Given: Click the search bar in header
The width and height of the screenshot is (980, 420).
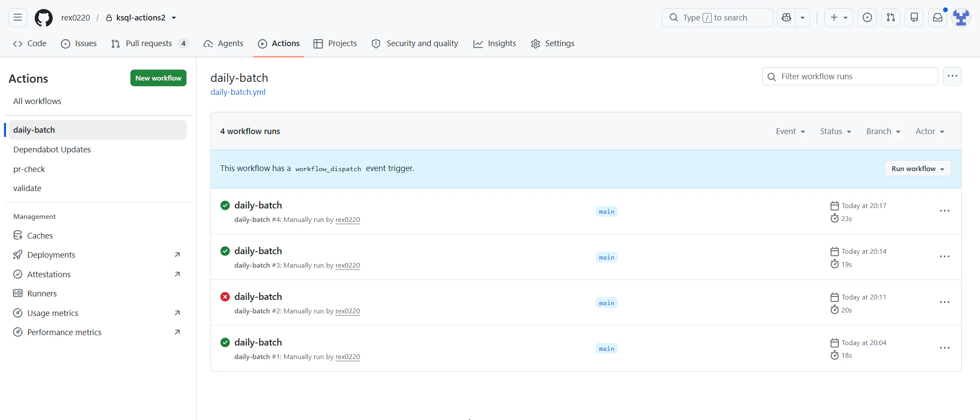Looking at the screenshot, I should 717,17.
